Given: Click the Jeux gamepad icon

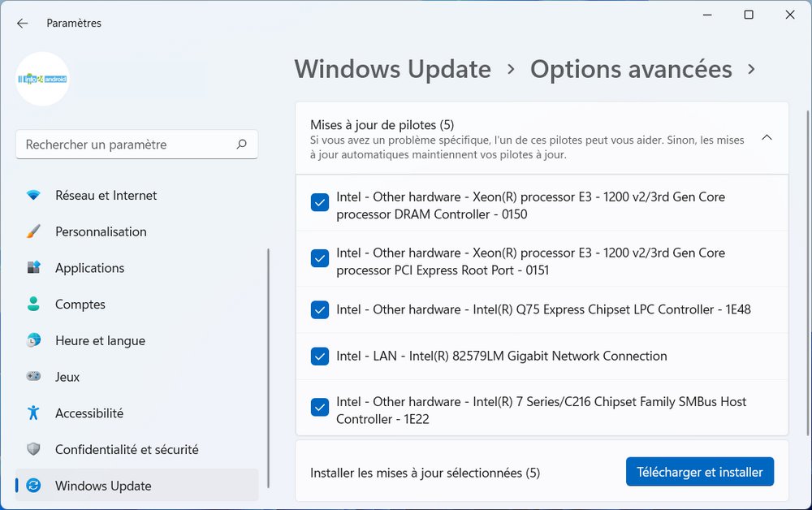Looking at the screenshot, I should pos(33,377).
